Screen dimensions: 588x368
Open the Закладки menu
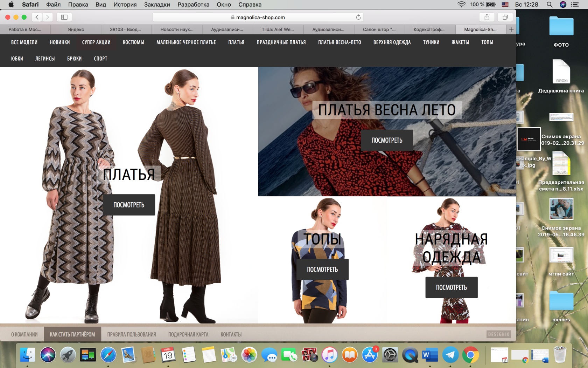tap(157, 5)
